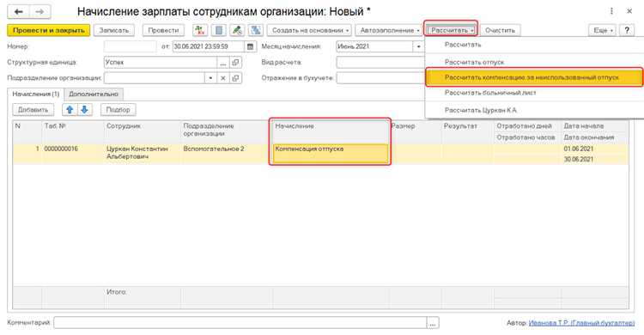Select Рассчитать компенсацию за неиспользованный отпуск
The height and width of the screenshot is (335, 644).
coord(534,77)
